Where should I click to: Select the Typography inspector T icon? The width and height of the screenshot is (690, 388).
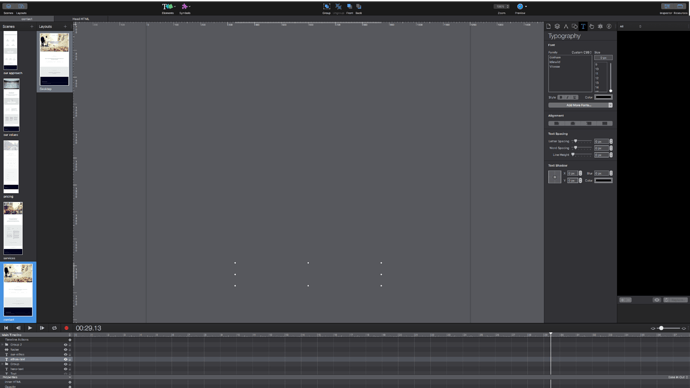583,26
